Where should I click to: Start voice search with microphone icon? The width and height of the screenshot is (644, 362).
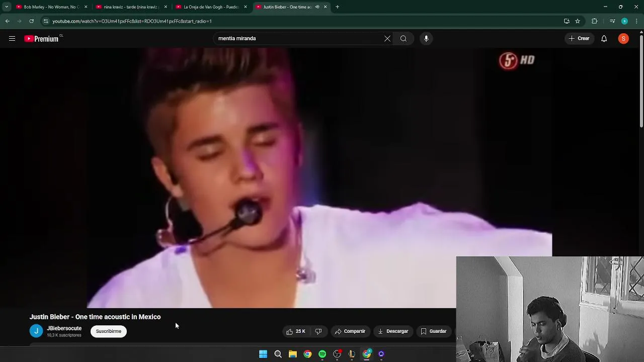(426, 39)
